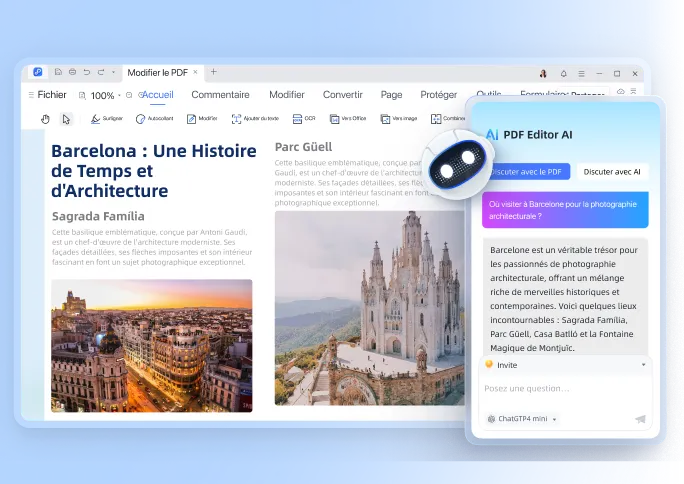Open notifications bell icon
684x484 pixels.
(564, 74)
